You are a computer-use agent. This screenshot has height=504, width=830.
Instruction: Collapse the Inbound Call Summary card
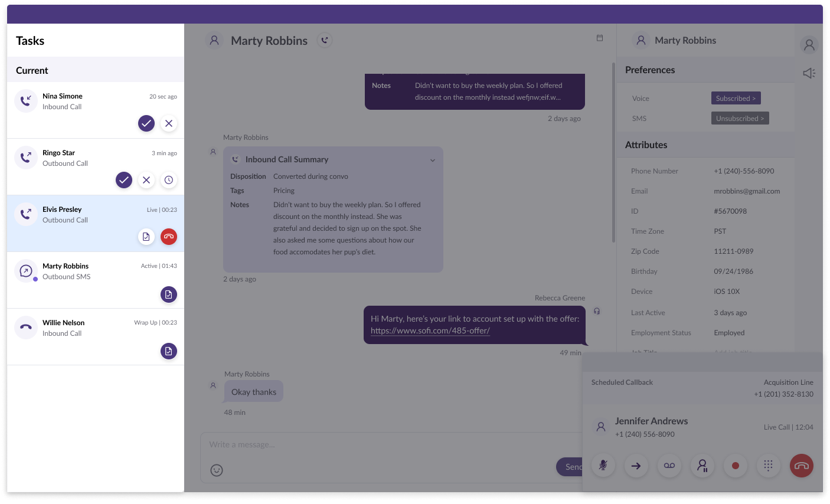433,160
